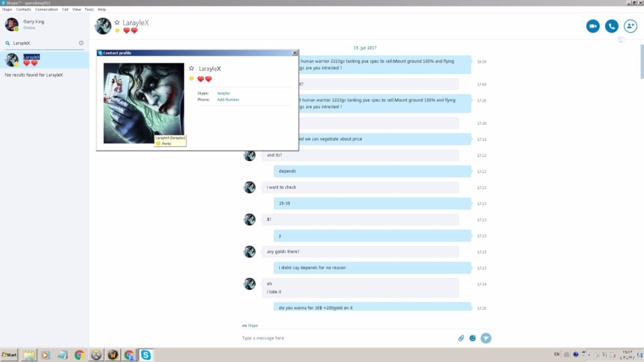The width and height of the screenshot is (644, 362).
Task: Launch World of Warcraft from taskbar
Action: (x=113, y=355)
